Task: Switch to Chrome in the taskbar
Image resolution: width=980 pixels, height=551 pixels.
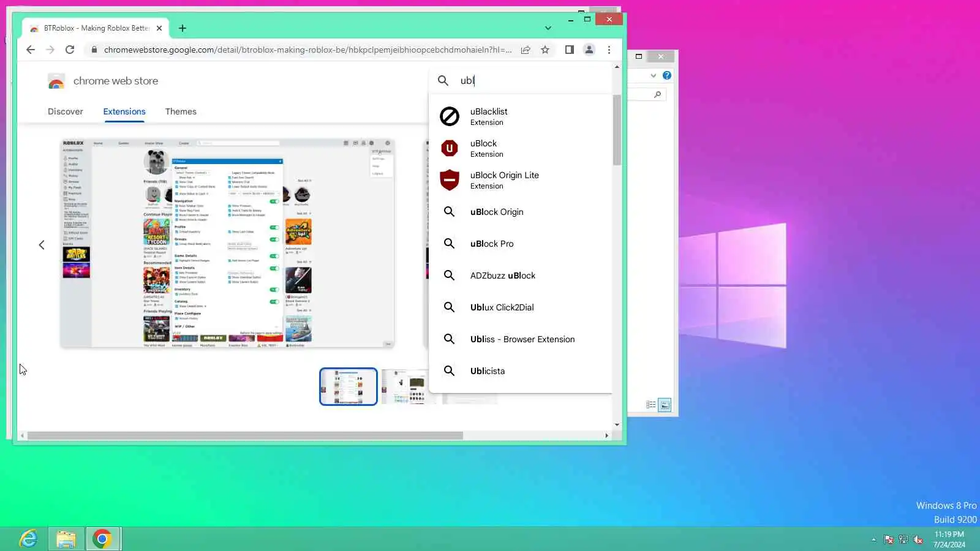Action: point(103,539)
